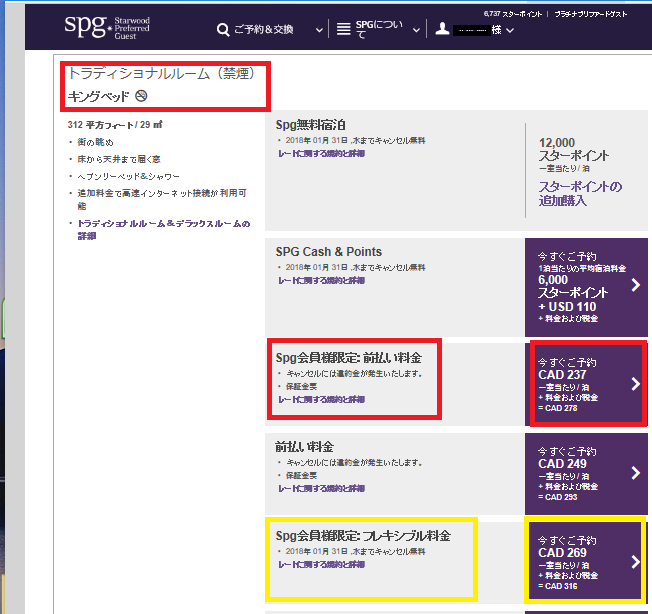This screenshot has height=614, width=652.
Task: Expand the SPGについて dropdown chevron
Action: [x=416, y=30]
